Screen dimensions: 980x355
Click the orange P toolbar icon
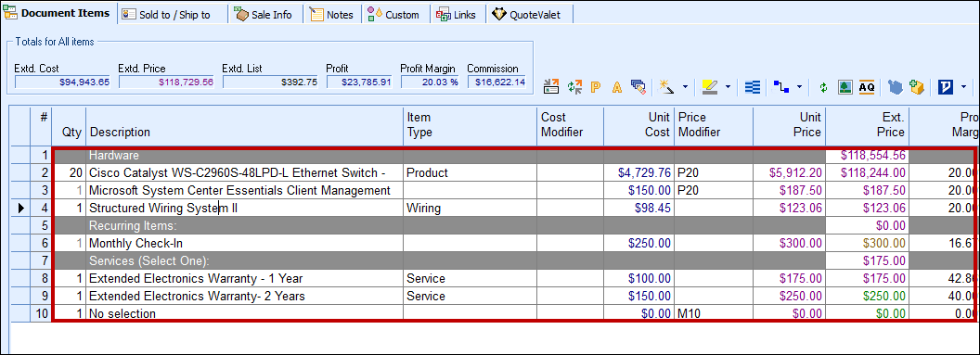click(x=595, y=87)
